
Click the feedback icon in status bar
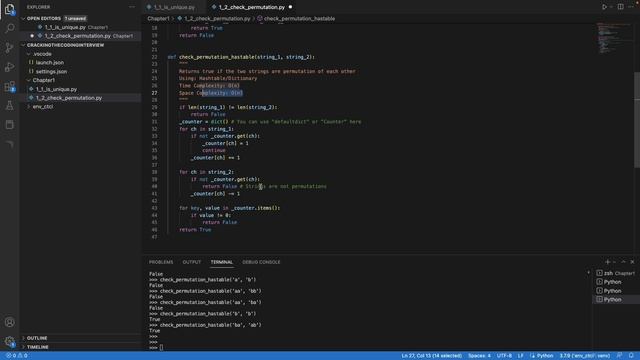coord(620,356)
